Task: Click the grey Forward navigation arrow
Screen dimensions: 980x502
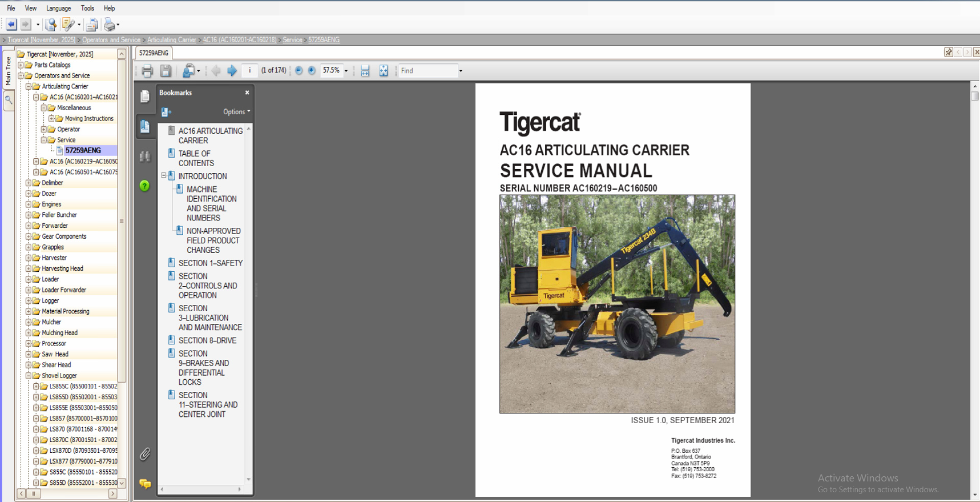Action: pos(26,25)
